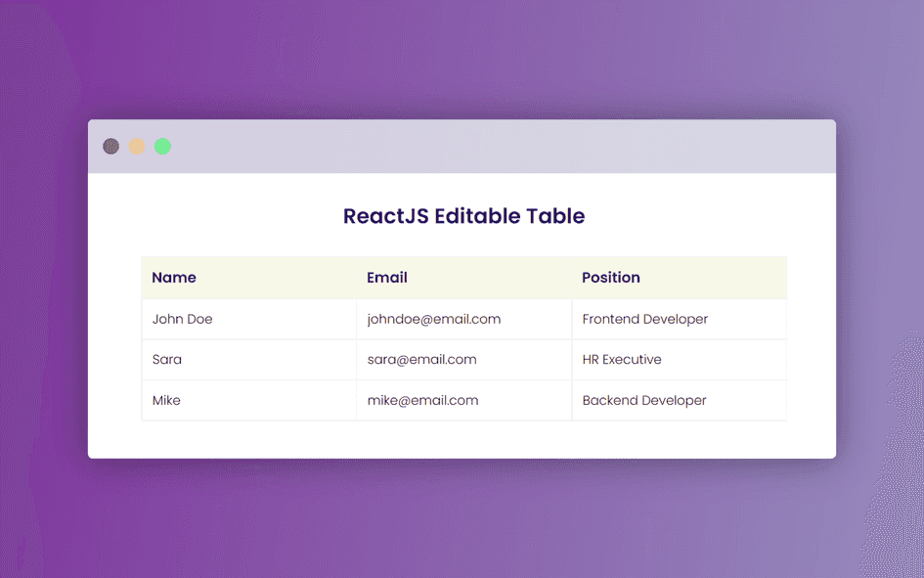
Task: Select the Sara table row
Action: [x=464, y=359]
